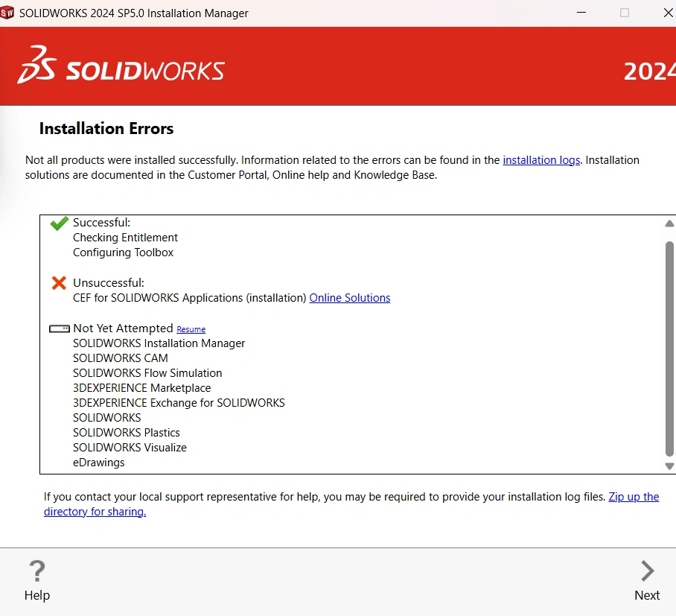Open Online Solutions for CEF error

(350, 298)
